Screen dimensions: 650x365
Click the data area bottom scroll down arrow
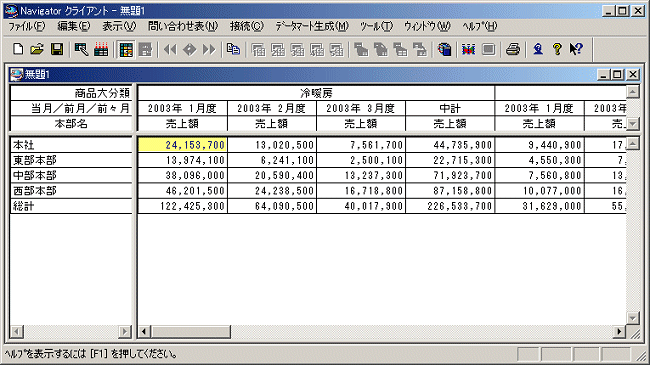(x=633, y=318)
